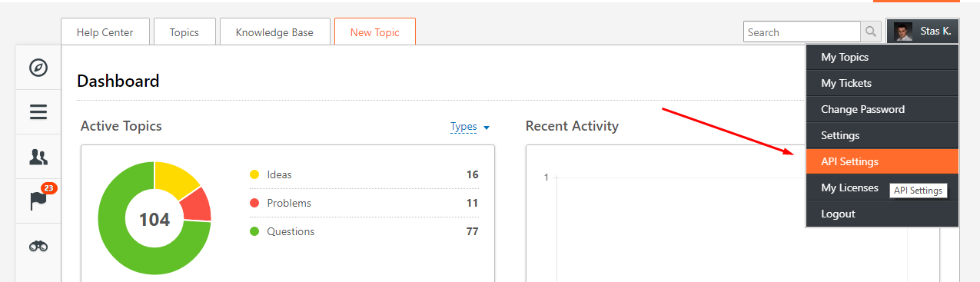Open the compass dashboard sidebar icon

click(x=38, y=68)
